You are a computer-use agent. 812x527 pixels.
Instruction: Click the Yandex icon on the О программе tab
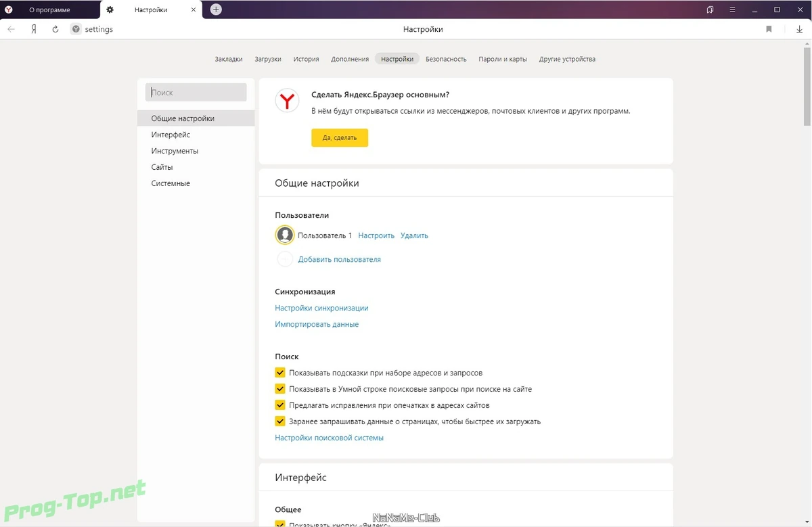pos(8,9)
